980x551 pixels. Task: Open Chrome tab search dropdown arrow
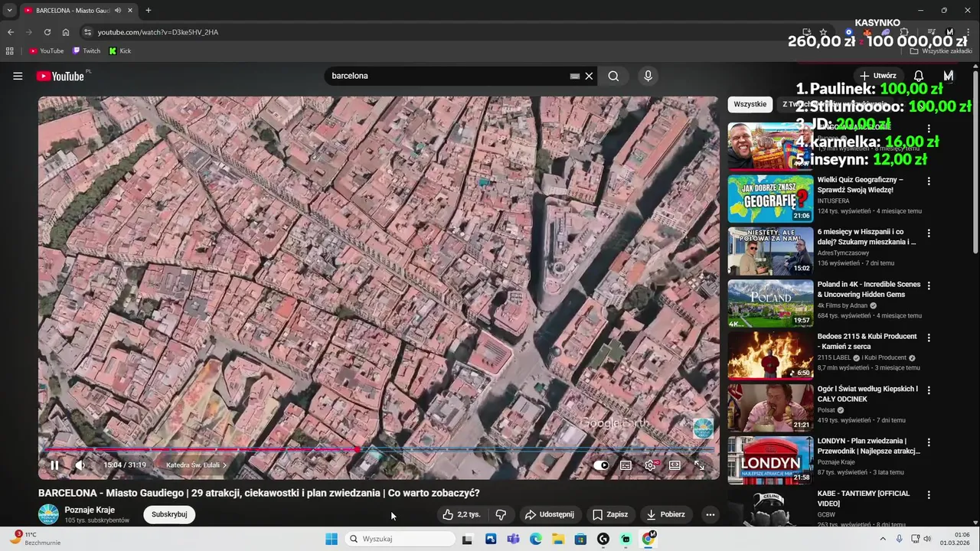coord(9,10)
